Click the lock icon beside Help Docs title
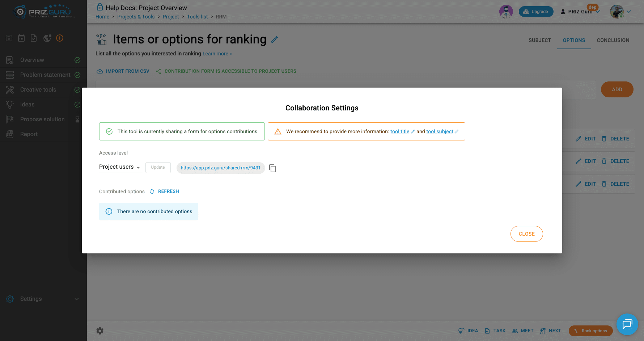644x341 pixels. click(100, 7)
